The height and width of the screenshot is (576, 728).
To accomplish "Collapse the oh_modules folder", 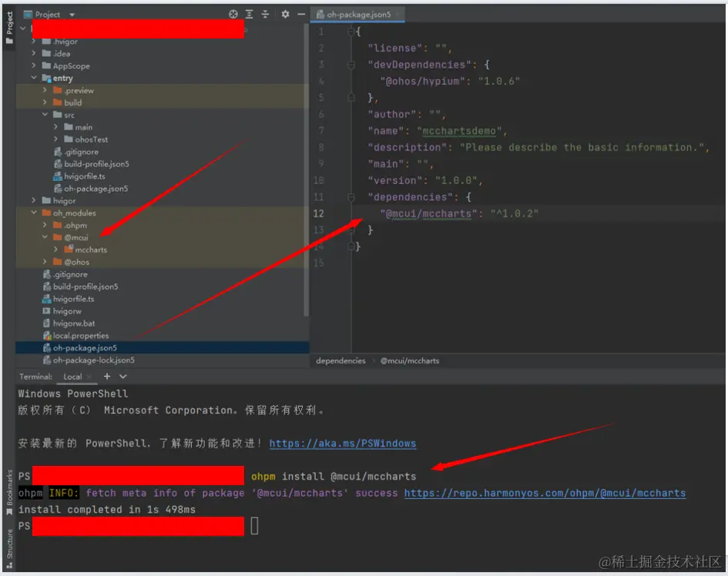I will click(x=33, y=213).
